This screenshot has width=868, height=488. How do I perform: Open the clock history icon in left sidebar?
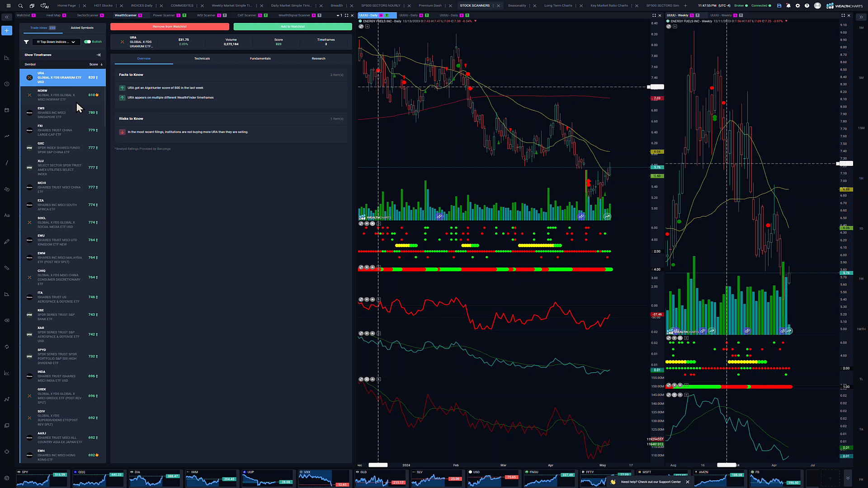tap(7, 84)
